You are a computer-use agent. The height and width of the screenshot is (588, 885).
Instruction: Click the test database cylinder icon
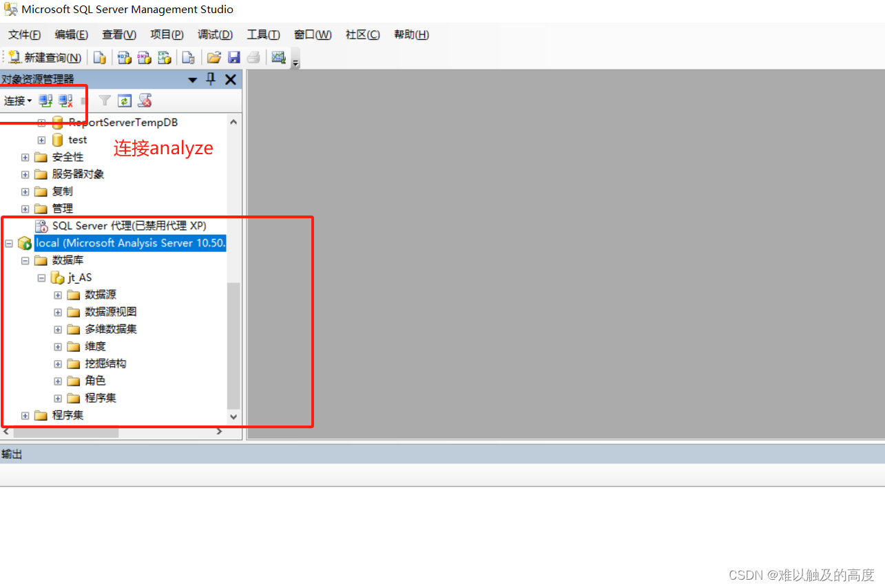[x=58, y=140]
